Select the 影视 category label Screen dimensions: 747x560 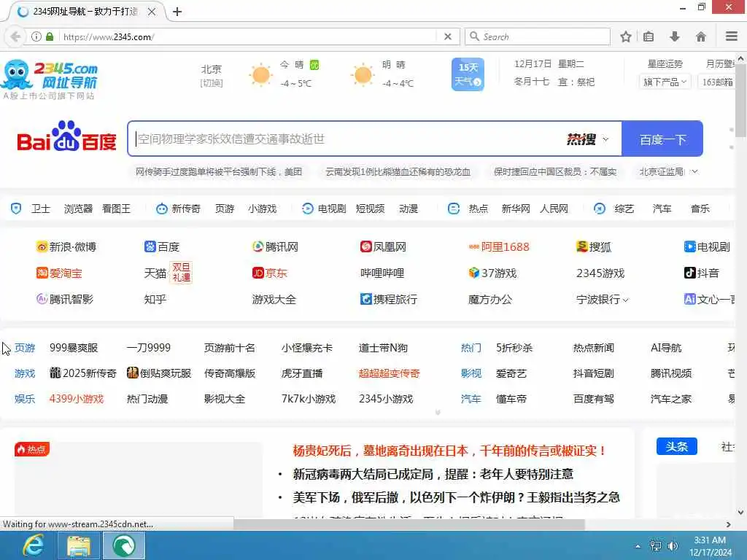pos(471,373)
